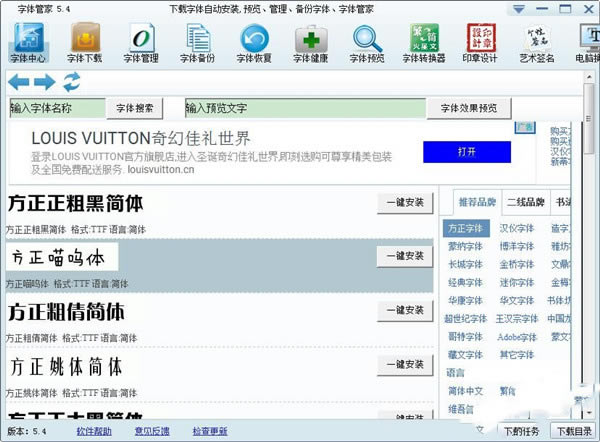Click the blue 打开 ad button
Screen dimensions: 600x442
[467, 152]
